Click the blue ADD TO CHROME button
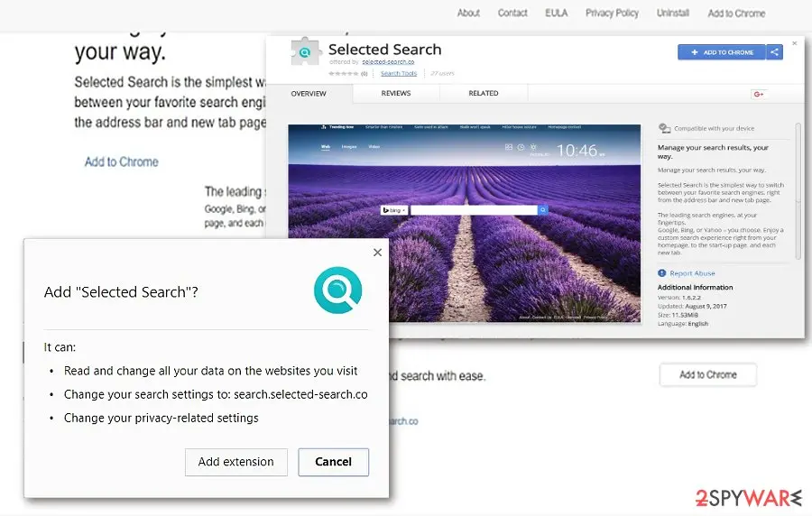812x516 pixels. (722, 51)
